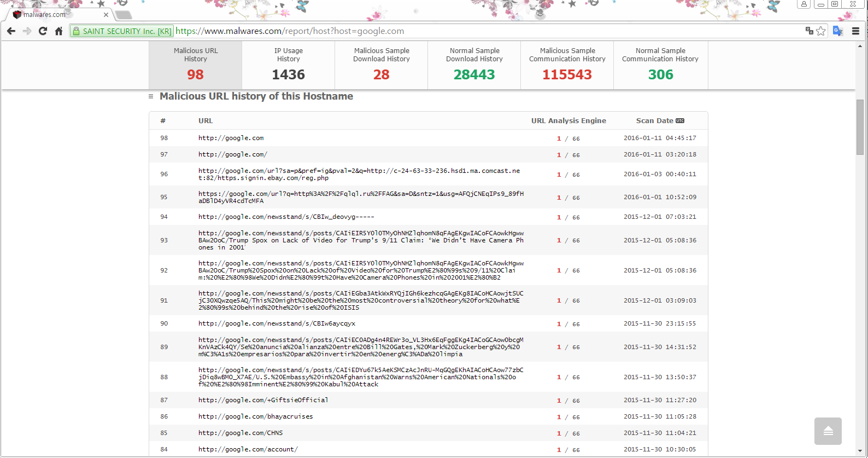Open Malicious Sample Download History 28 tab
The width and height of the screenshot is (868, 458).
[382, 65]
